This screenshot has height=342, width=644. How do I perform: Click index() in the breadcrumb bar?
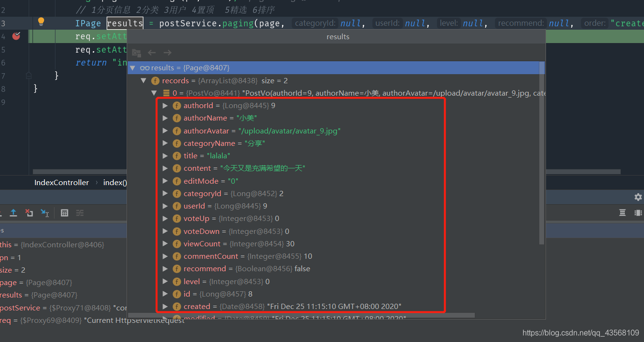(x=115, y=182)
